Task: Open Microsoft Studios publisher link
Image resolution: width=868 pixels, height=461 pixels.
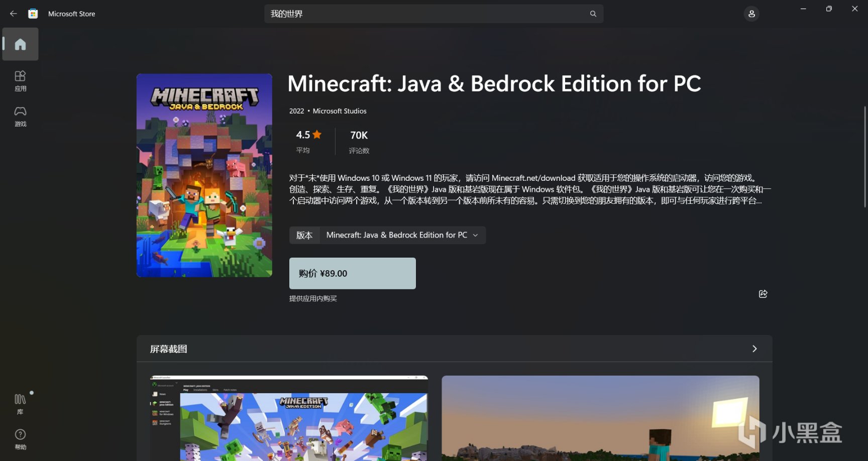Action: click(x=340, y=111)
